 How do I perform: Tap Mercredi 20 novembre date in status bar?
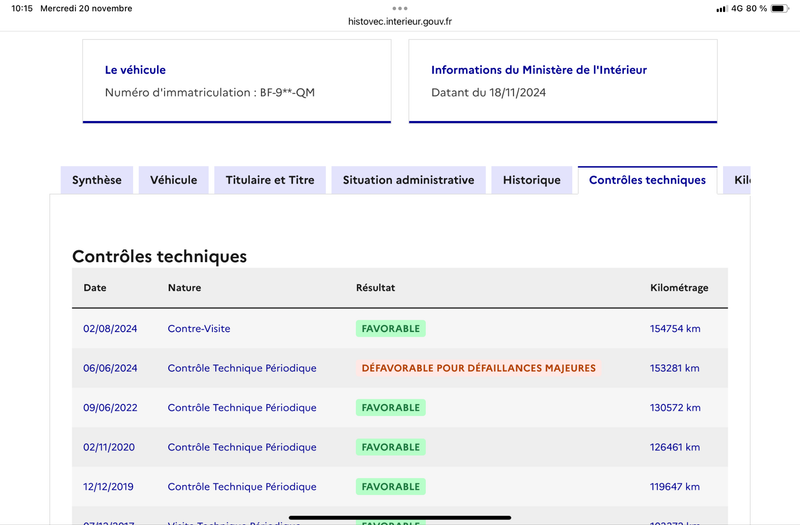tap(86, 8)
